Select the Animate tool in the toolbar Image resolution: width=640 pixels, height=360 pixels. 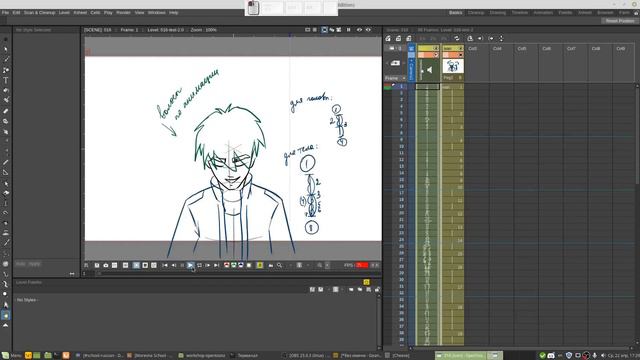[x=6, y=40]
